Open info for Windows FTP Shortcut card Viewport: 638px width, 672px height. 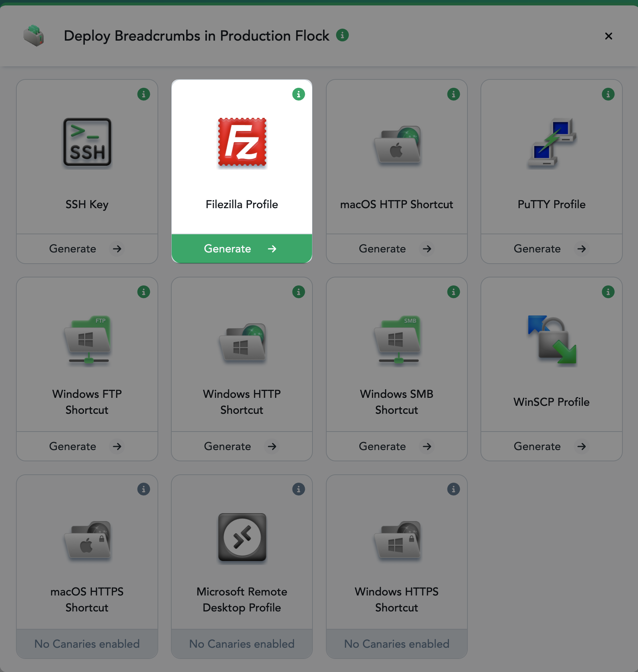pyautogui.click(x=144, y=292)
